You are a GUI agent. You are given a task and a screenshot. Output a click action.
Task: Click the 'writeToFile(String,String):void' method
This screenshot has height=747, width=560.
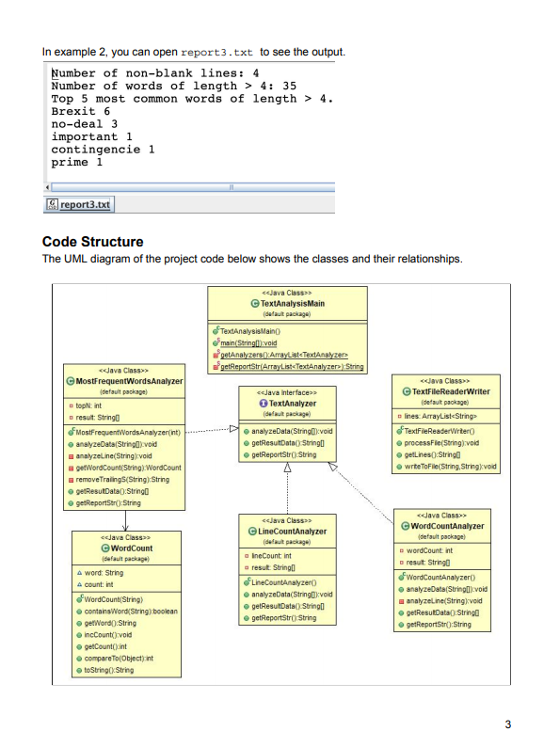pos(446,467)
